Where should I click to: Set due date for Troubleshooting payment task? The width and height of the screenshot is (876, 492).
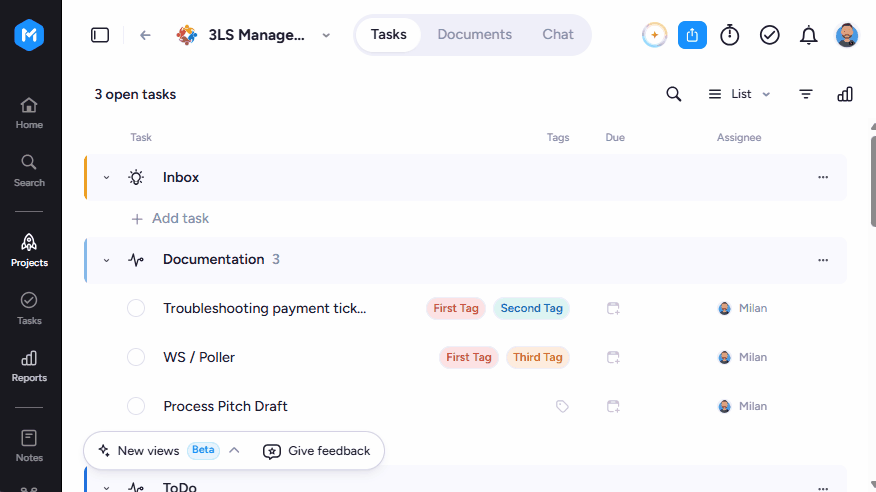click(x=613, y=308)
